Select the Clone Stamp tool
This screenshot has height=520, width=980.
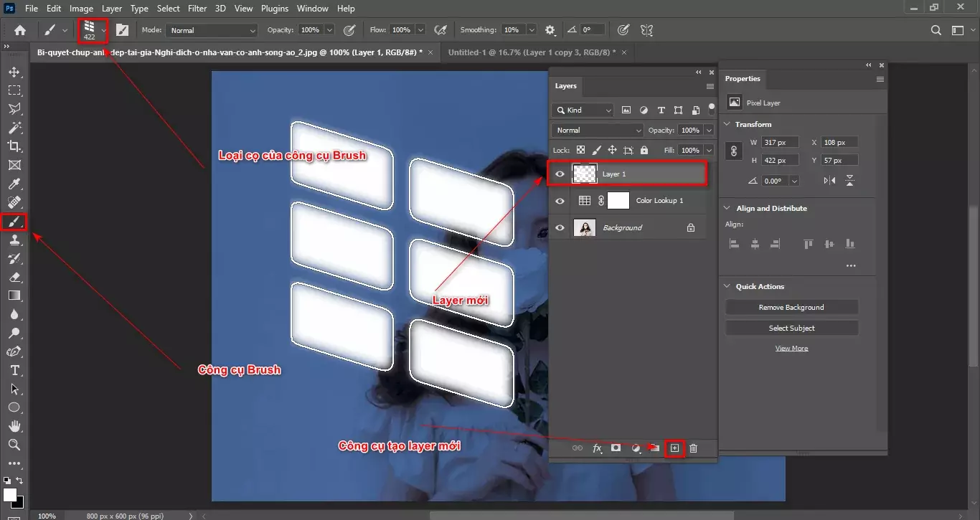[14, 240]
